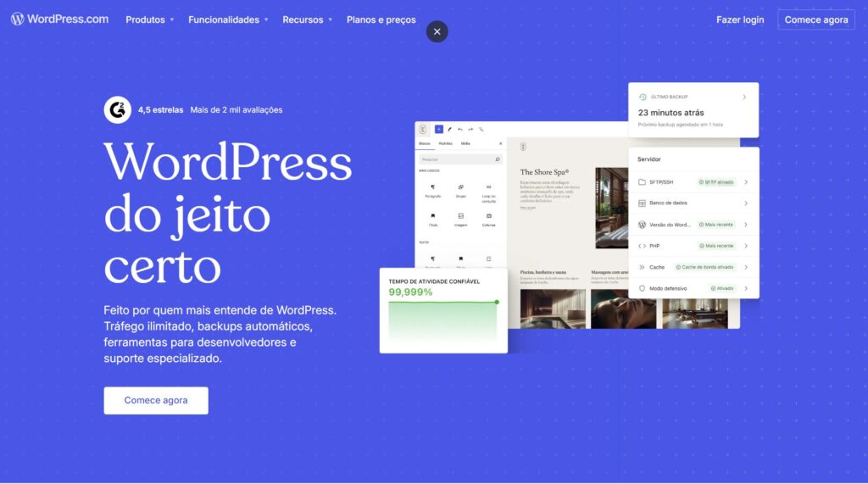The height and width of the screenshot is (484, 868).
Task: Expand the Versão do WordPress row chevron
Action: 746,225
